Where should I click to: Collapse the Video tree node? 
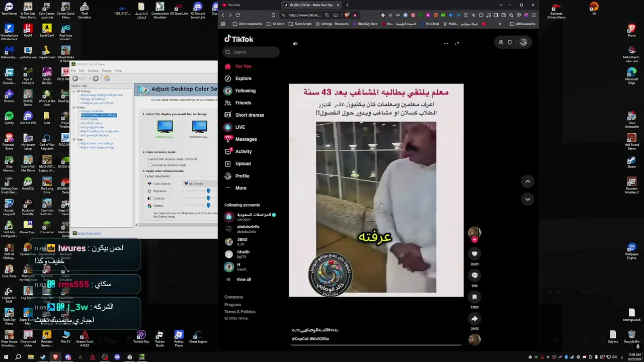pos(74,139)
